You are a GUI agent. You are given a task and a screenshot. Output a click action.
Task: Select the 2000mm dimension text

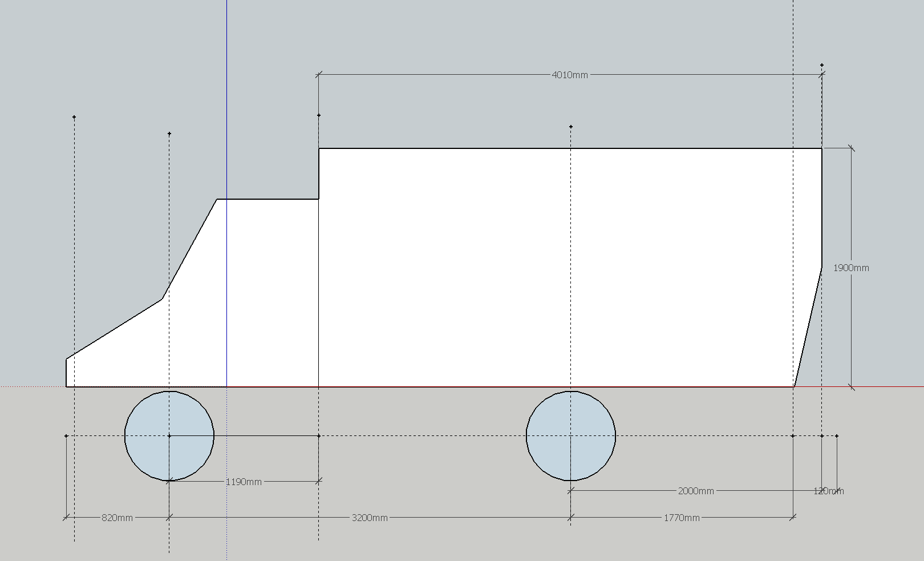pyautogui.click(x=695, y=491)
